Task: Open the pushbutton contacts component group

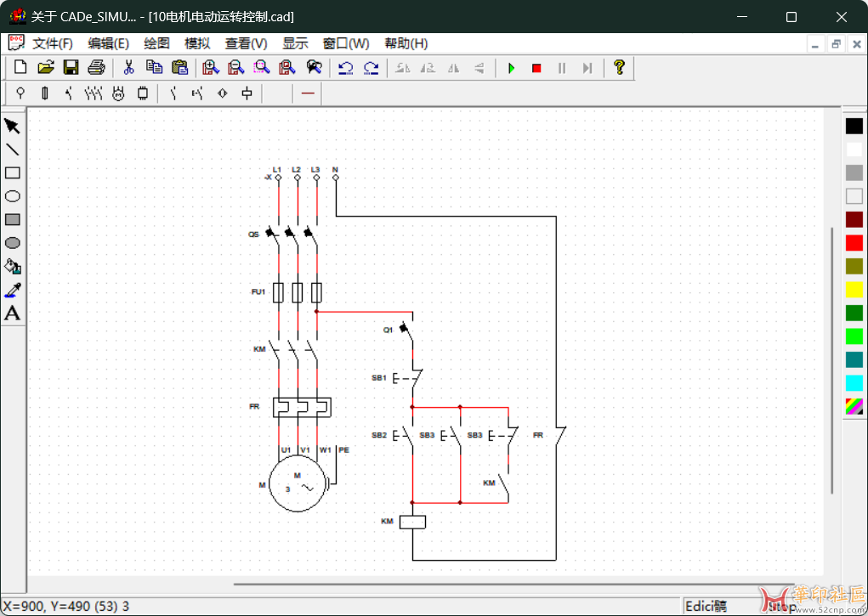Action: 197,93
